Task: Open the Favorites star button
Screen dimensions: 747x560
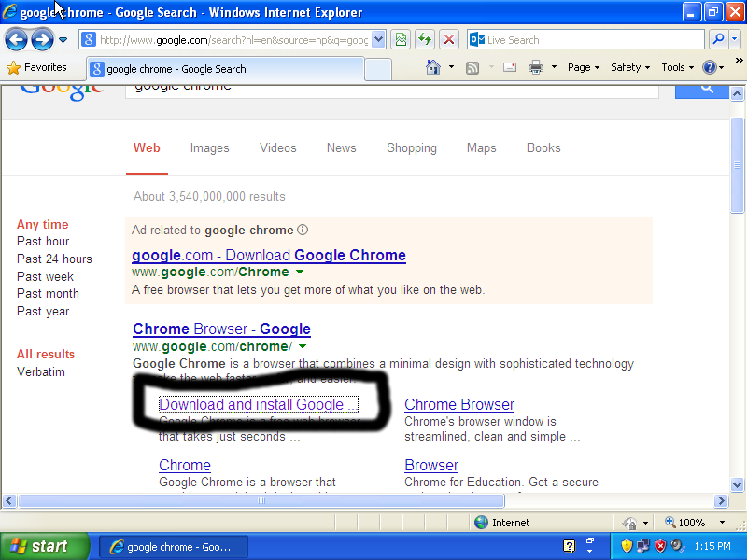Action: click(x=37, y=67)
